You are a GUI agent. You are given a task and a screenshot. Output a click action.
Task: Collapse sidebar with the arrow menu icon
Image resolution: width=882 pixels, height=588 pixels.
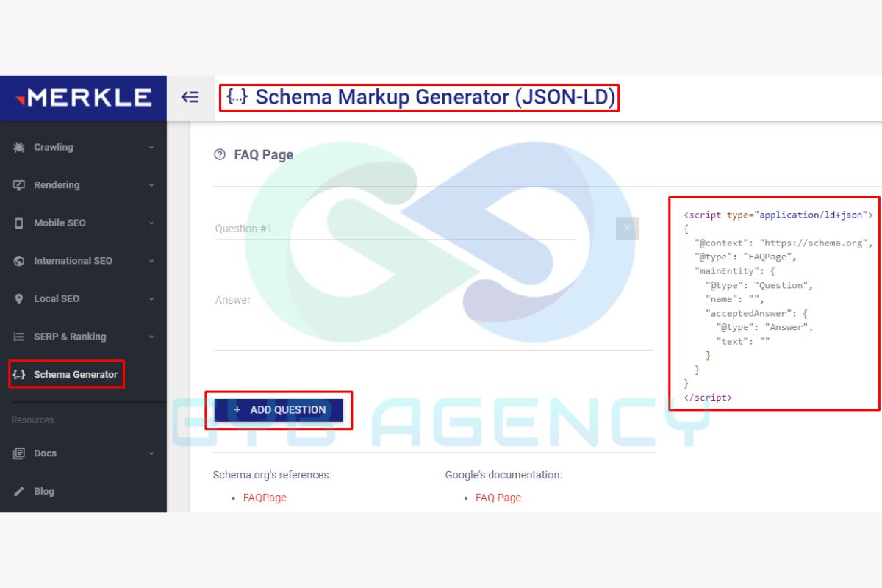(x=190, y=97)
